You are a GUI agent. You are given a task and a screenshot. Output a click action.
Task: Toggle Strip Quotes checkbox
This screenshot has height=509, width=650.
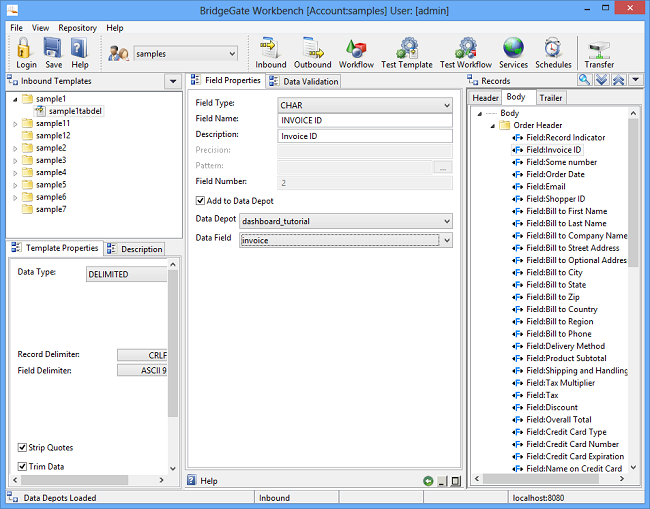tap(22, 448)
